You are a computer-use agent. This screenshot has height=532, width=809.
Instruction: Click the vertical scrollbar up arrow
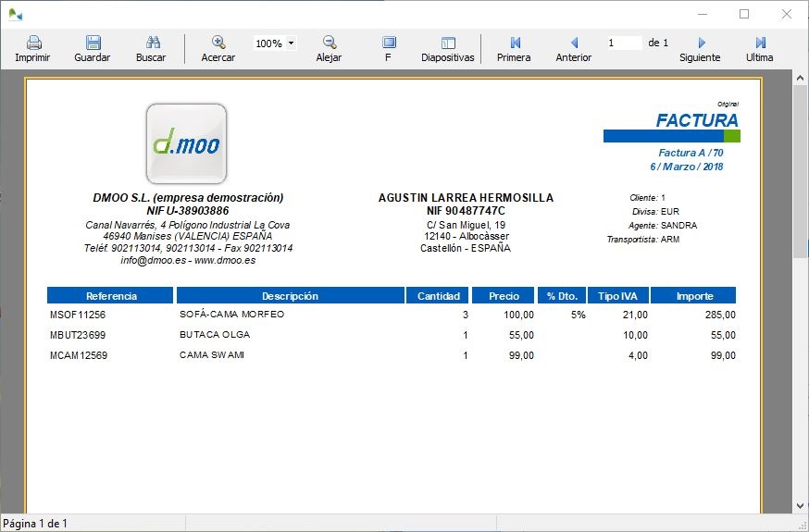[x=801, y=80]
